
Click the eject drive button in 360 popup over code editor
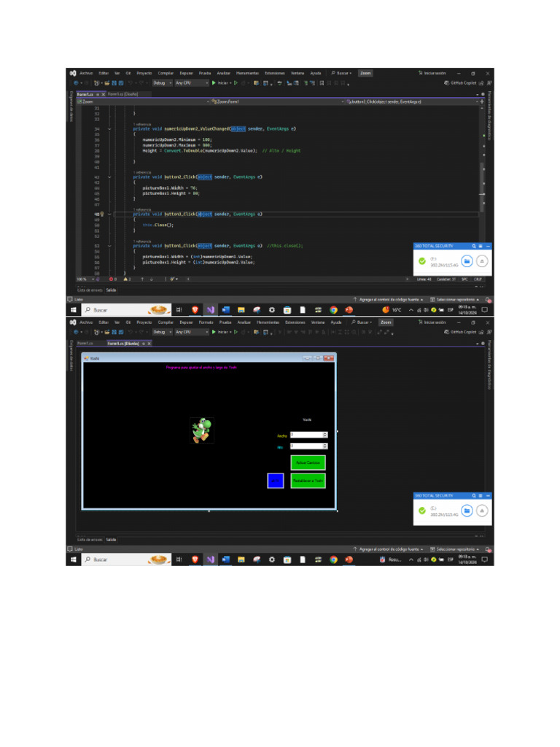point(482,261)
